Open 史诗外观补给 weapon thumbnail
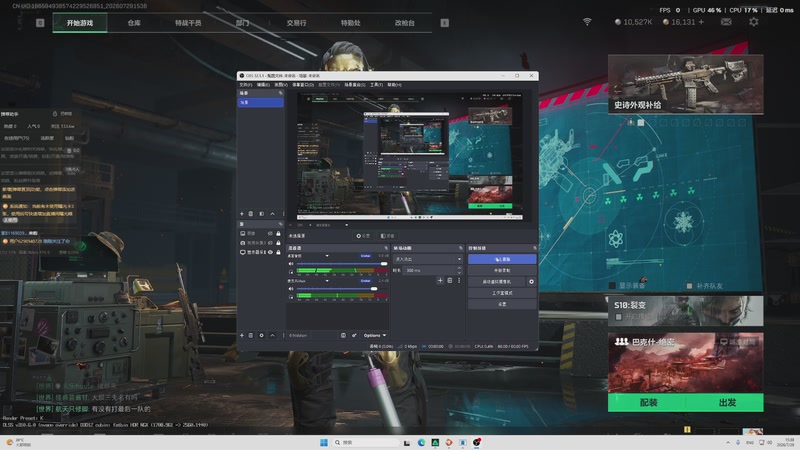The height and width of the screenshot is (450, 800). click(x=686, y=84)
